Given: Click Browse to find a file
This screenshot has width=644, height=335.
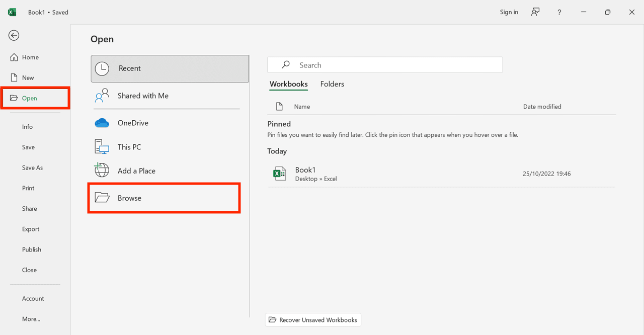Looking at the screenshot, I should coord(164,198).
